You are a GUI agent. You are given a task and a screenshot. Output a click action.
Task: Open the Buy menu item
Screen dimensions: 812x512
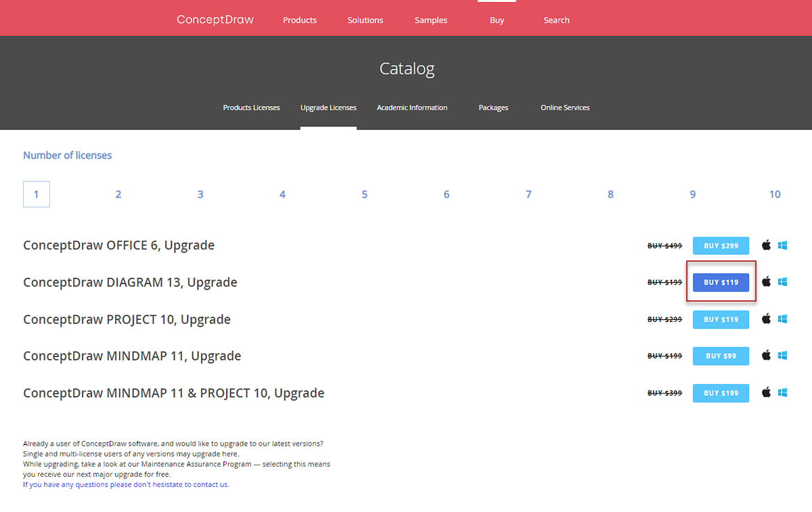coord(497,20)
